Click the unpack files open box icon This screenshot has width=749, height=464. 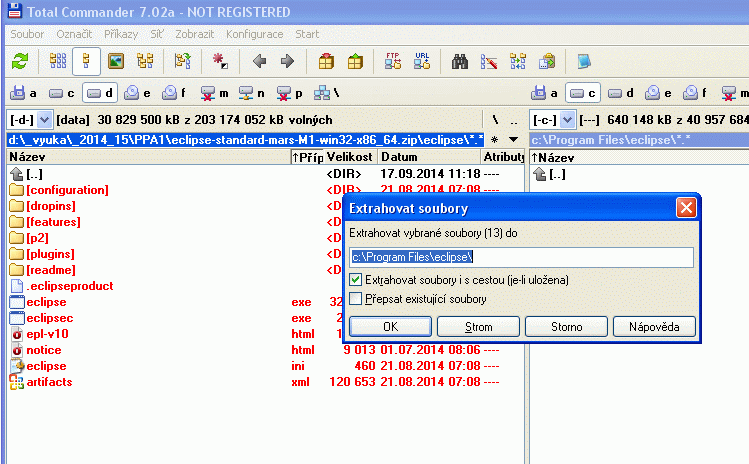[x=355, y=61]
